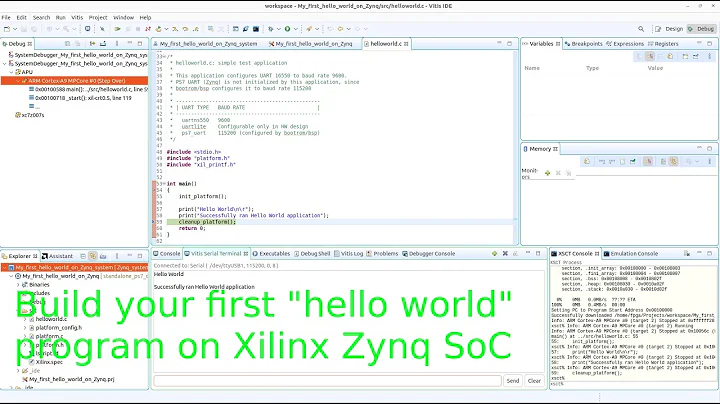The height and width of the screenshot is (404, 720).
Task: Click the New toolbar icon
Action: point(7,29)
